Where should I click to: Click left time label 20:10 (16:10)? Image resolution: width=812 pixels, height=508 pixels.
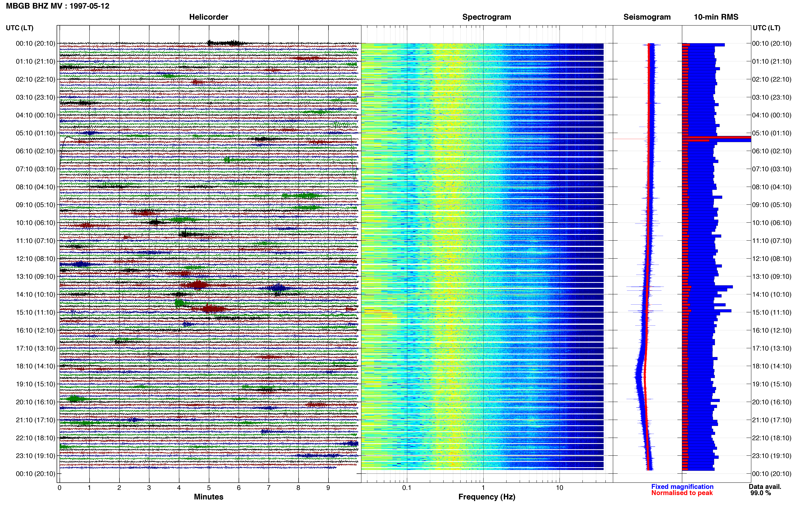[x=36, y=402]
